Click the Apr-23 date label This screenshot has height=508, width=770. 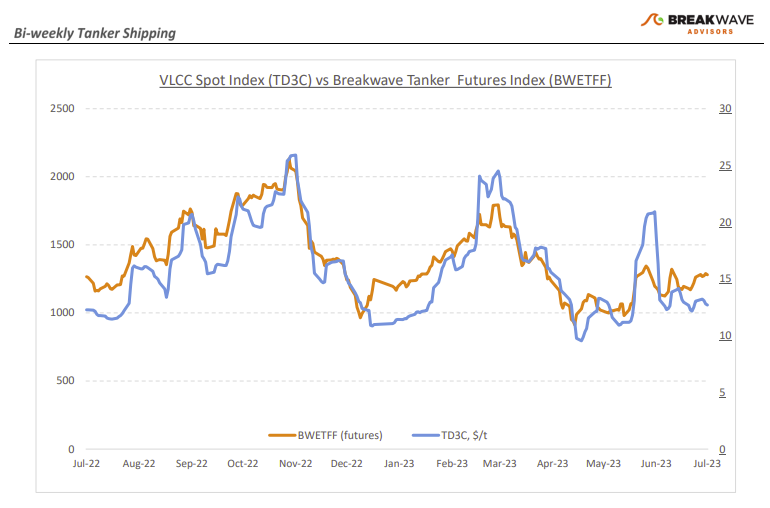click(x=552, y=464)
